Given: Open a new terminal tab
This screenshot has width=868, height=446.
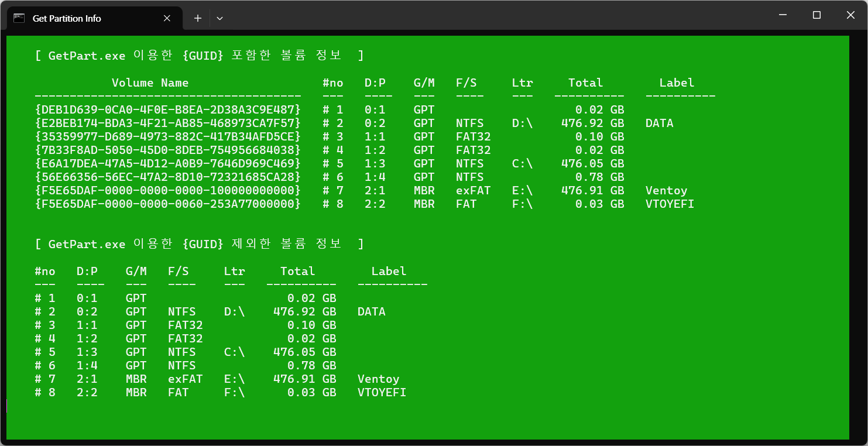Looking at the screenshot, I should [198, 18].
